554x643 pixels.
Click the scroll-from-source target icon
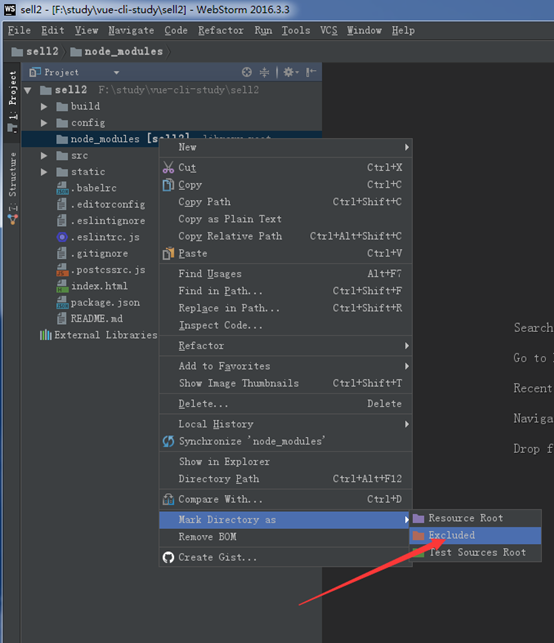point(246,72)
